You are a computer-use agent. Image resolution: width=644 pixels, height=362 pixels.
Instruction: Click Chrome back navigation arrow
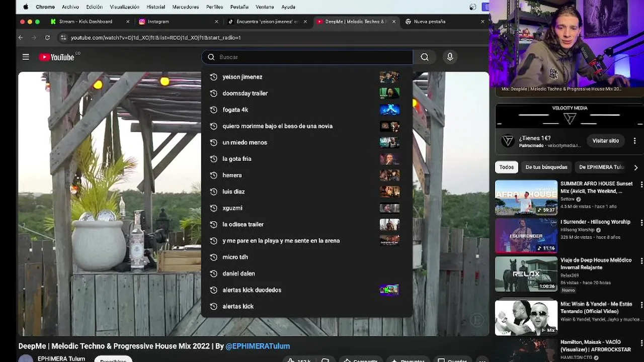21,38
